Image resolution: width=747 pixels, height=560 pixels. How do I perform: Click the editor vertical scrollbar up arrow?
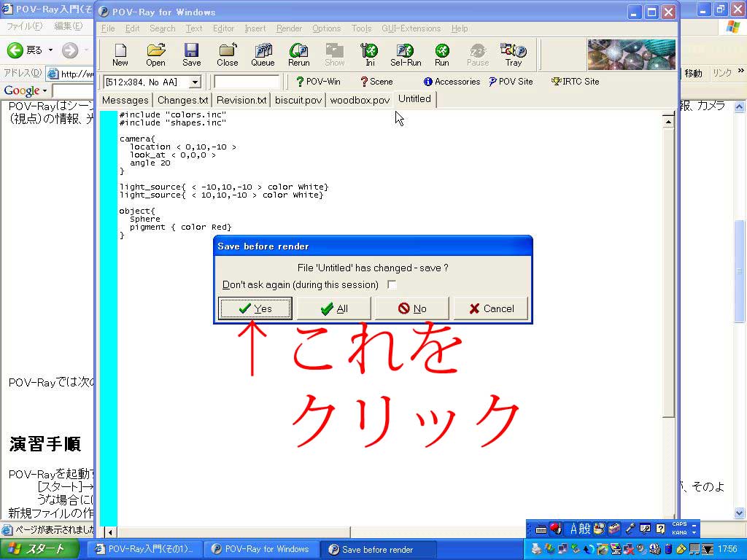[668, 122]
